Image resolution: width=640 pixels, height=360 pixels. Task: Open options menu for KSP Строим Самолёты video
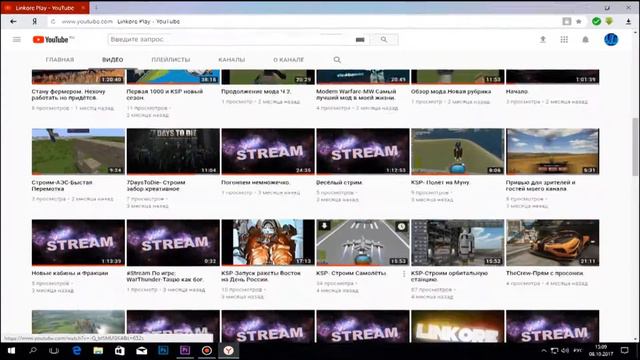tap(404, 274)
